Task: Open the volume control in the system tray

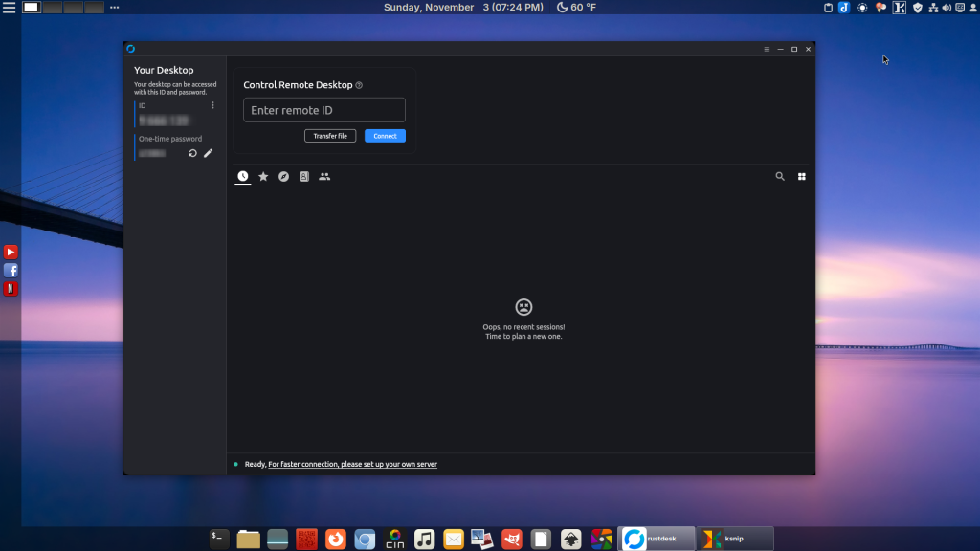Action: pyautogui.click(x=947, y=8)
